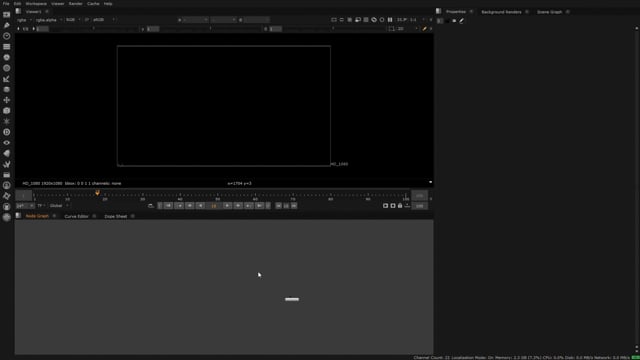
Task: Switch to the Scene Graph tab
Action: 549,12
